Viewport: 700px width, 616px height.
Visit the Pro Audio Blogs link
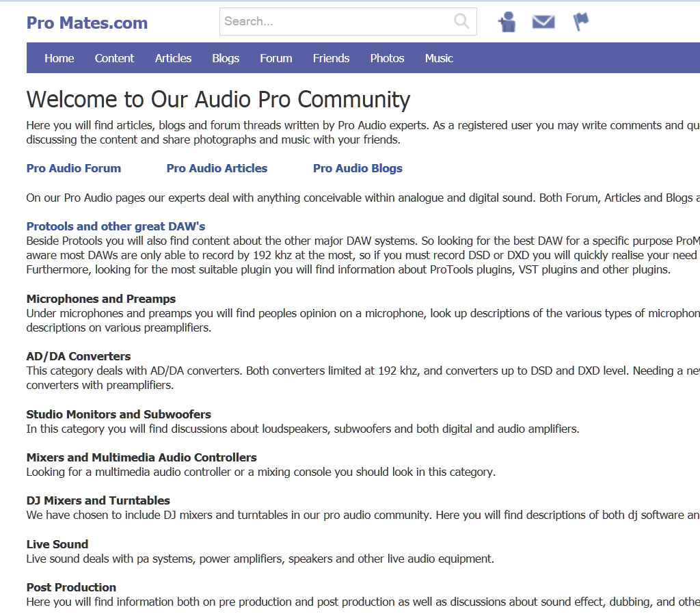click(x=358, y=168)
